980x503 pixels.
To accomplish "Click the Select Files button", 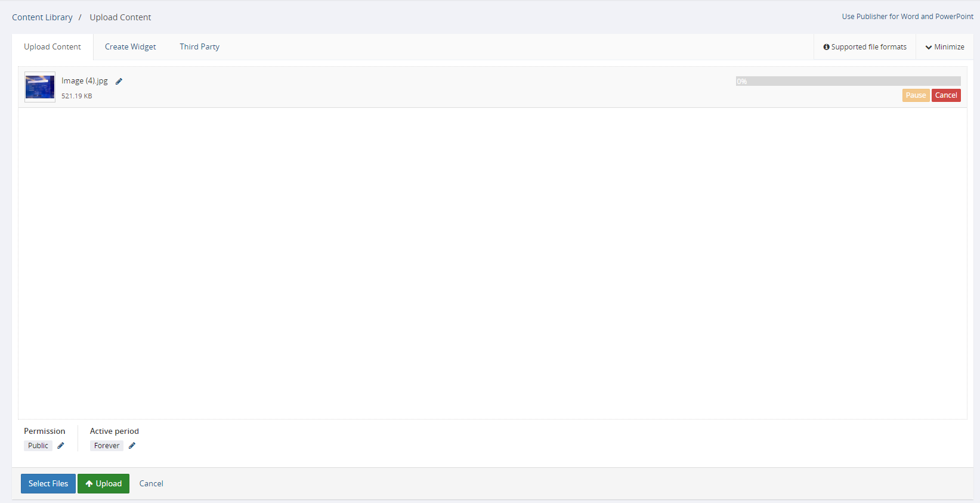I will tap(48, 484).
